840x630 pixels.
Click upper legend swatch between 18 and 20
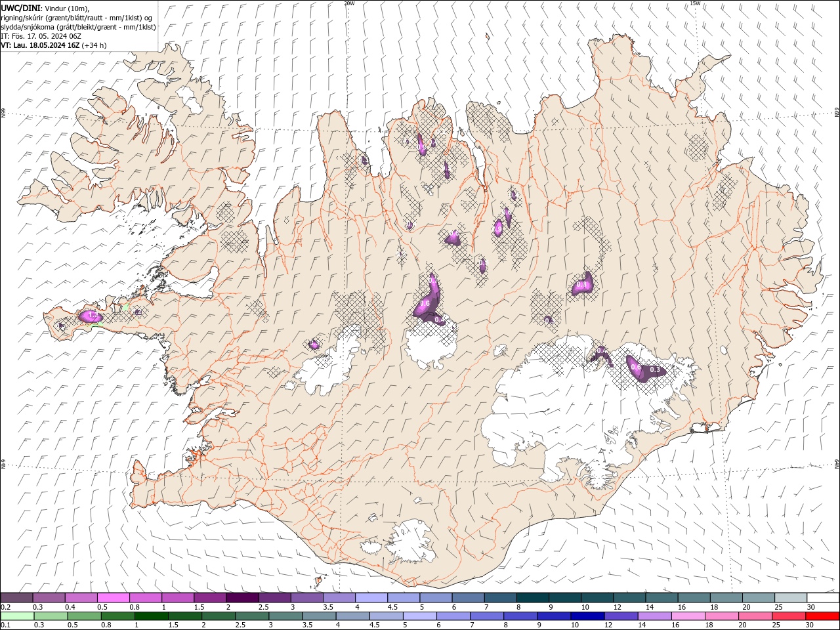pos(725,598)
